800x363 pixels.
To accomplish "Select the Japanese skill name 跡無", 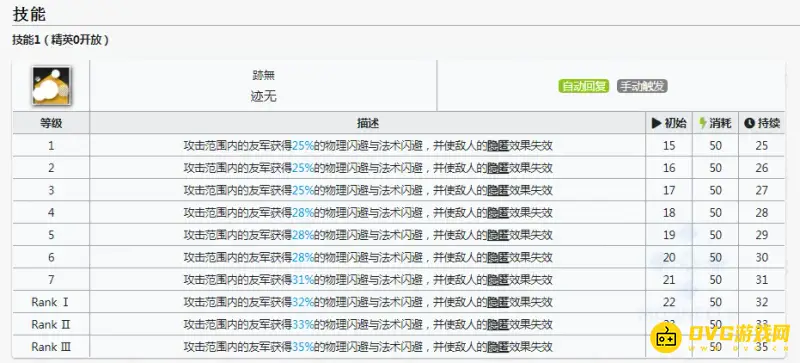I will point(263,76).
